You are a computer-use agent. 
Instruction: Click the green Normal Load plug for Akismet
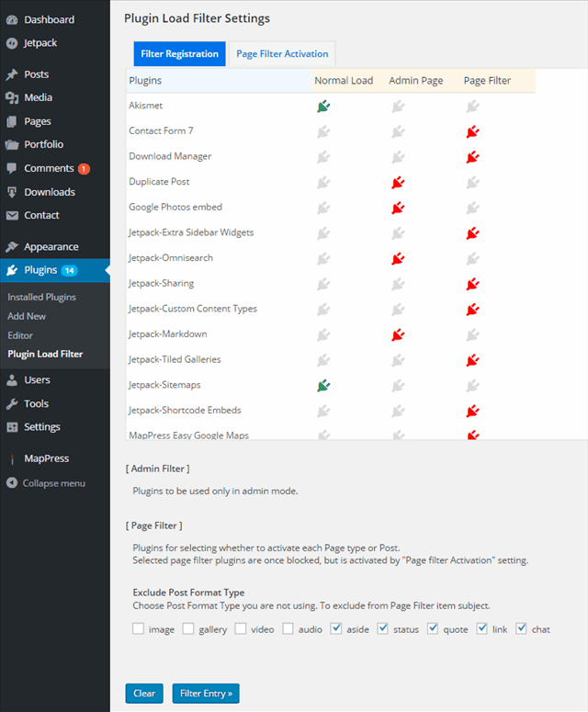(323, 107)
